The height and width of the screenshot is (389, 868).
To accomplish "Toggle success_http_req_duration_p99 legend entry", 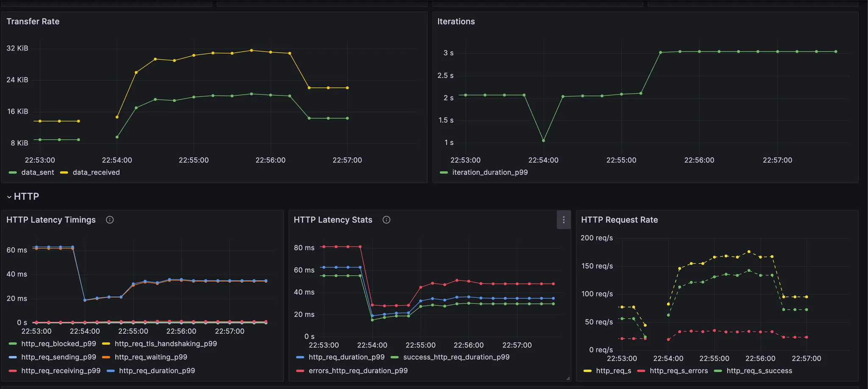I will [x=456, y=357].
